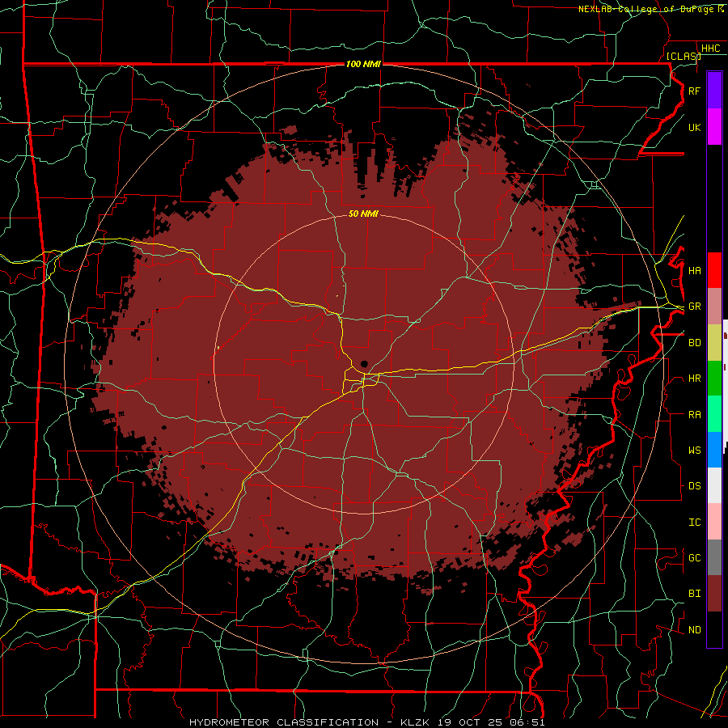The height and width of the screenshot is (728, 728).
Task: Click the purple RF legend color swatch
Action: click(714, 91)
